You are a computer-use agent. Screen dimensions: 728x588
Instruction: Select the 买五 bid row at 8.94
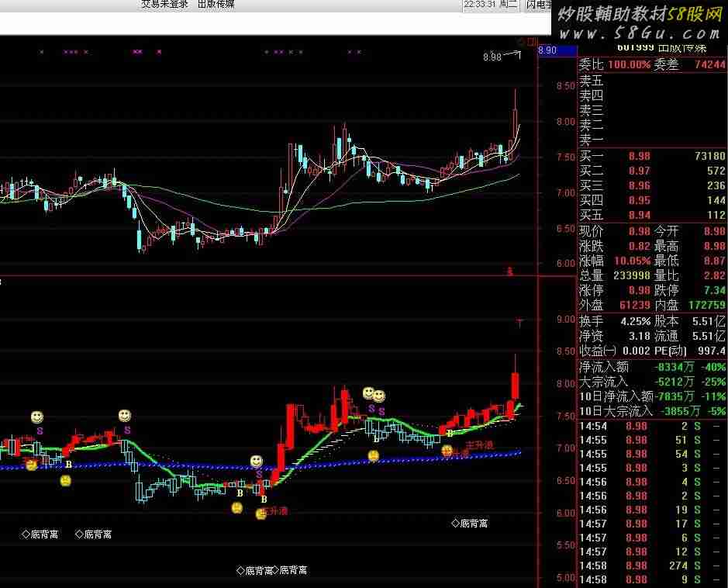click(651, 215)
